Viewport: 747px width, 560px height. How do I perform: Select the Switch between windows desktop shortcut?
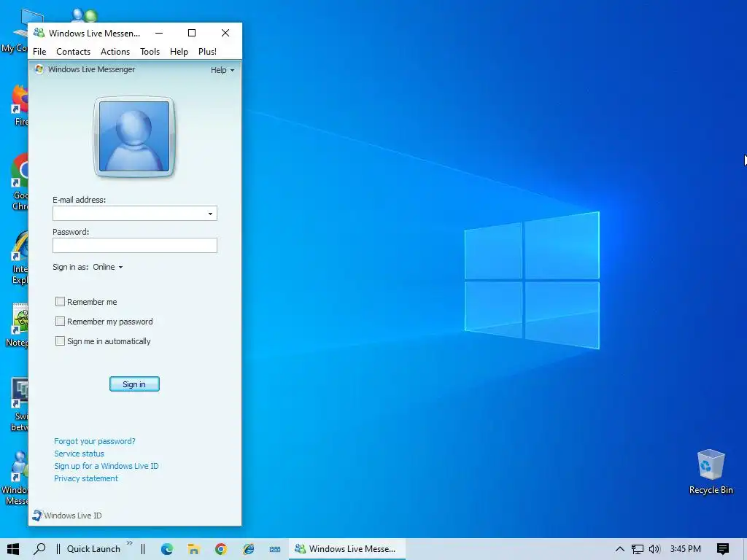click(x=19, y=405)
